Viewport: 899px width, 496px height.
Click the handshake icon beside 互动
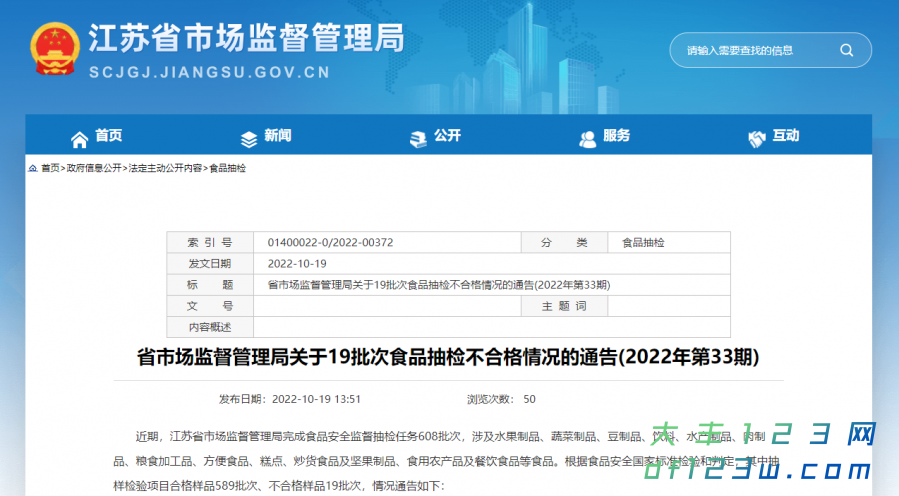[x=757, y=138]
